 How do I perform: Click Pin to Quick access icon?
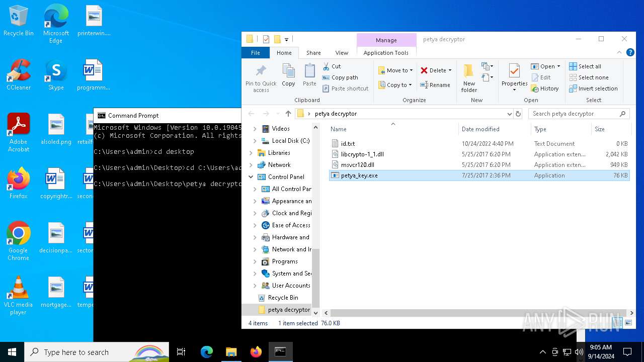[x=261, y=78]
